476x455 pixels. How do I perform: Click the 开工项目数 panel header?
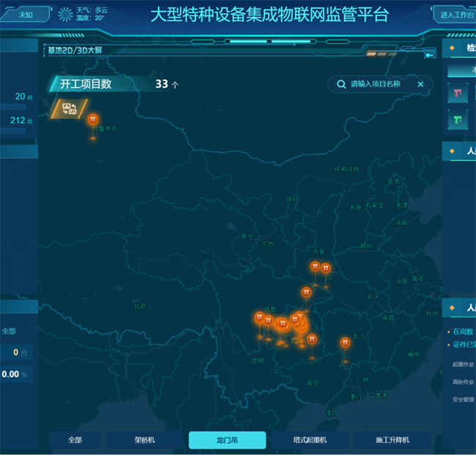pos(86,84)
